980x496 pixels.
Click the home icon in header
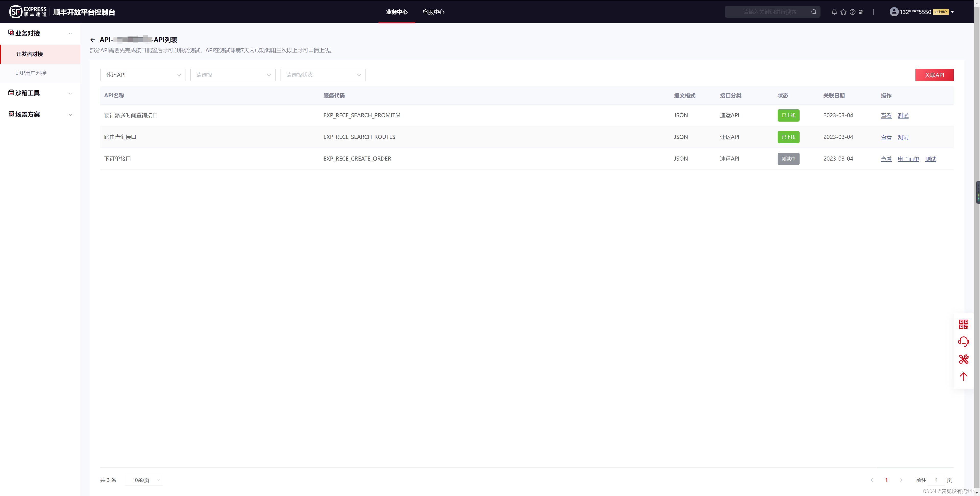click(x=843, y=12)
